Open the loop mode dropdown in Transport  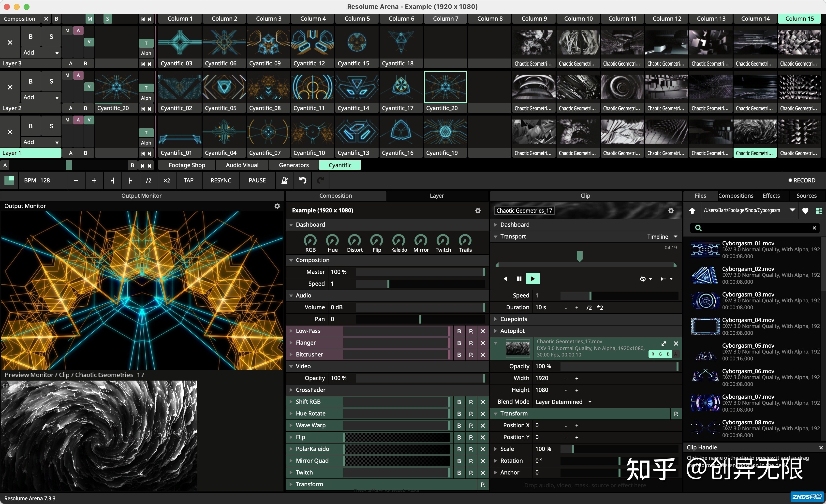pyautogui.click(x=646, y=279)
